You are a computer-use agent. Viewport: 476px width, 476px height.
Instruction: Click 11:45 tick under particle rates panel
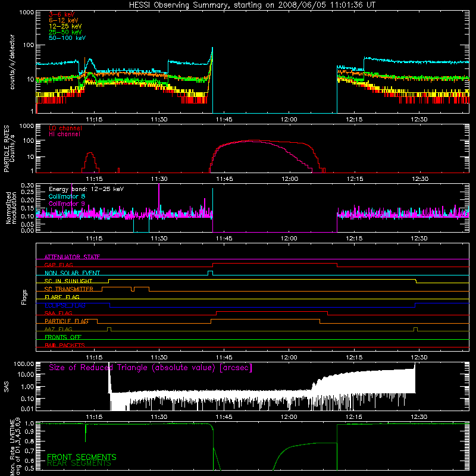click(x=224, y=179)
